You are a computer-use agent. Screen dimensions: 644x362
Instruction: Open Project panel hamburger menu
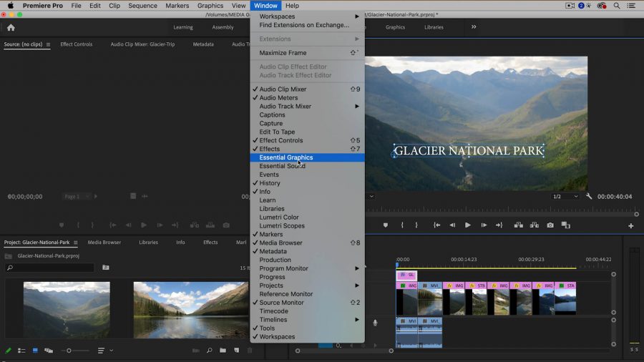click(x=76, y=243)
